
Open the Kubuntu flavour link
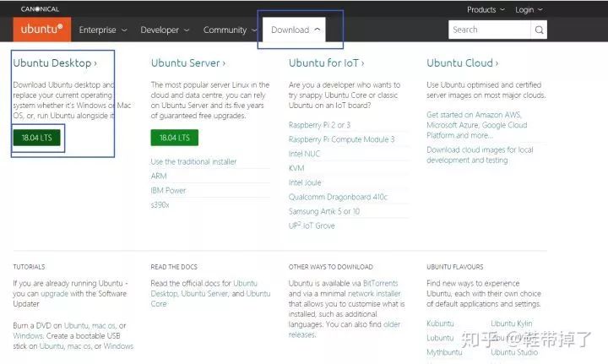click(440, 323)
